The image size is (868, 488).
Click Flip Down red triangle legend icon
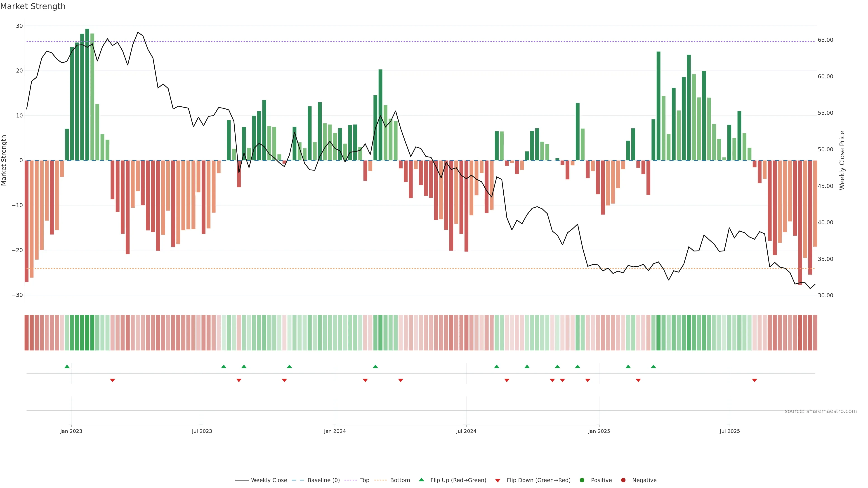498,481
